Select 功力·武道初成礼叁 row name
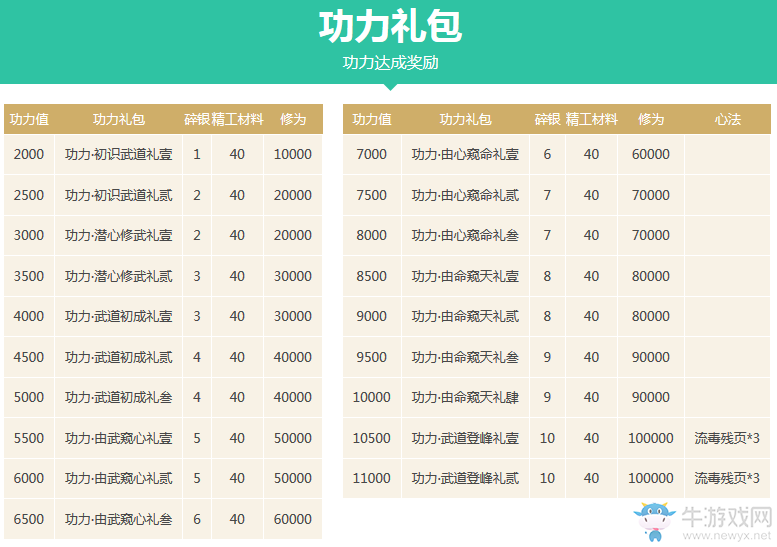Viewport: 777px width, 547px height. [x=118, y=397]
